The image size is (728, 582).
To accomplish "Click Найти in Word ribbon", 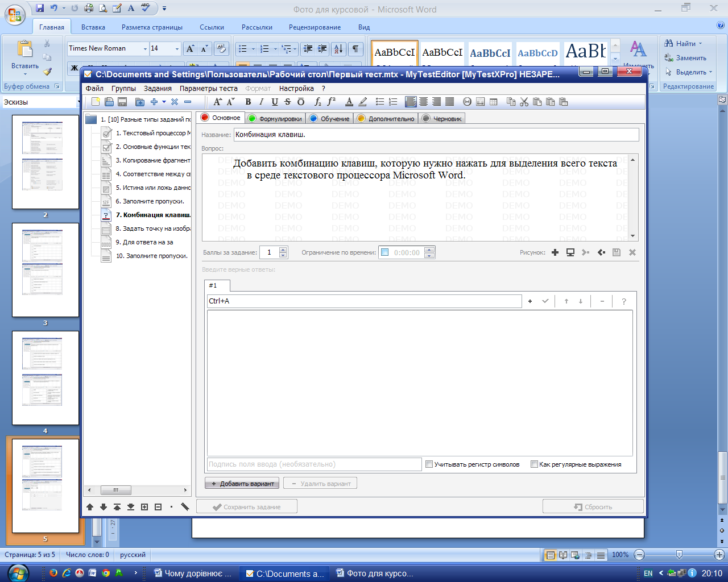I will point(683,44).
